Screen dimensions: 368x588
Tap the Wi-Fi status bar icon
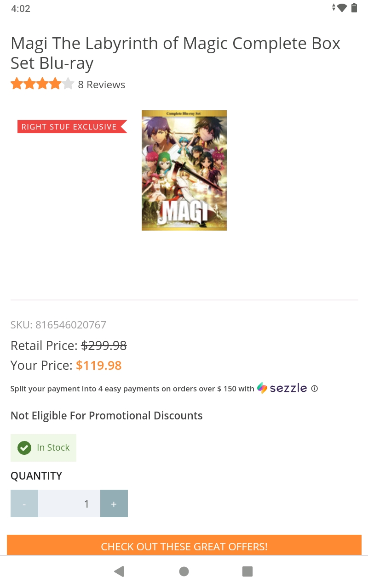coord(341,8)
